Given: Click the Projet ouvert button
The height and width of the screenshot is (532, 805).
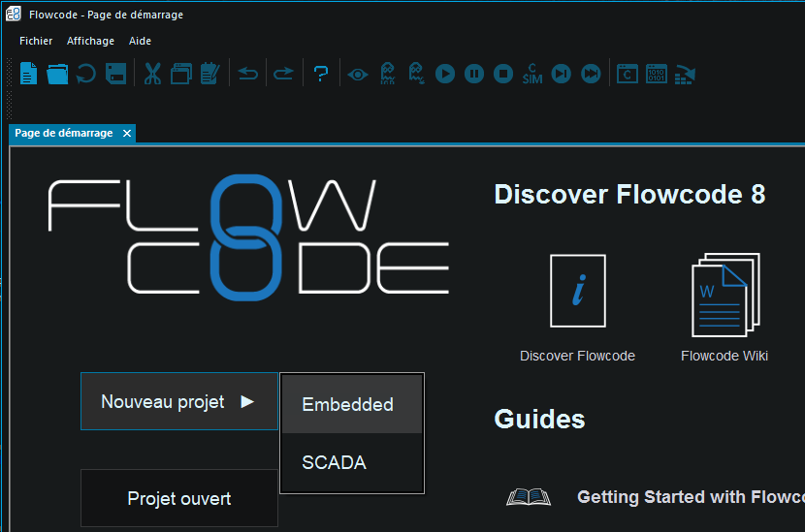Looking at the screenshot, I should point(179,498).
